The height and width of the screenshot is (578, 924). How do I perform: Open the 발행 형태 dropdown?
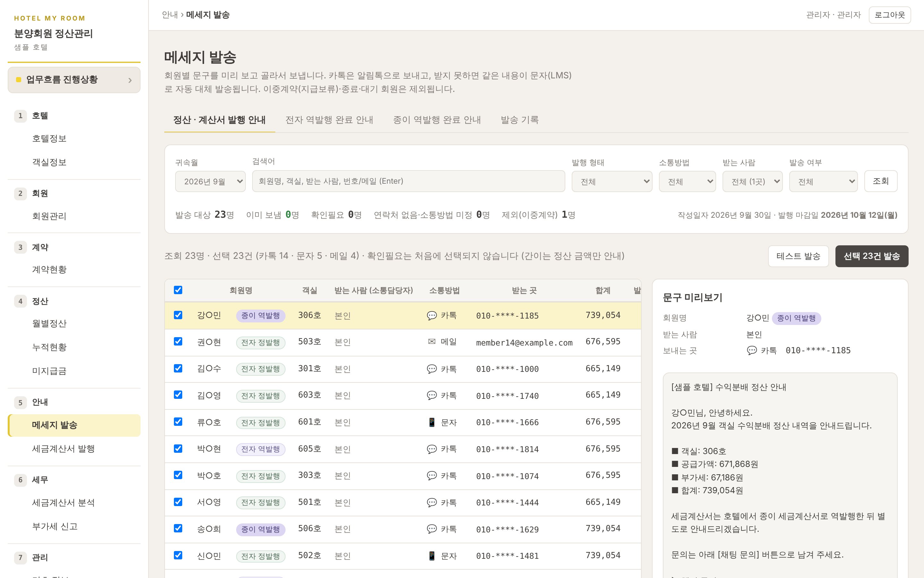click(x=612, y=181)
